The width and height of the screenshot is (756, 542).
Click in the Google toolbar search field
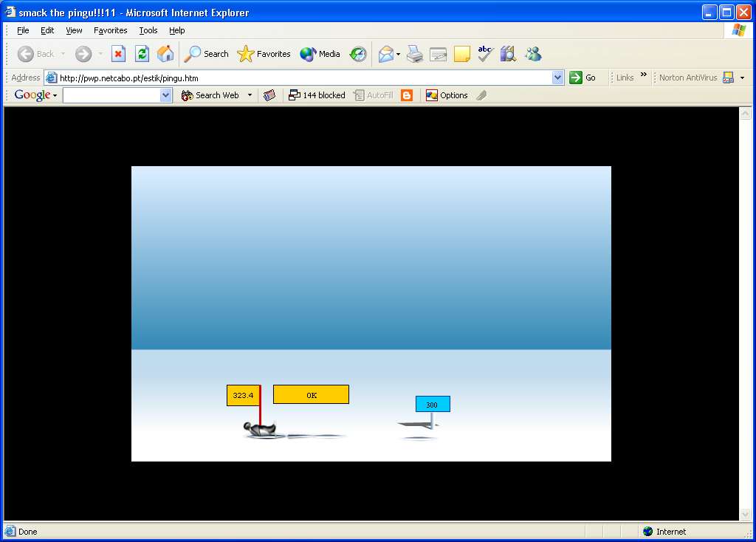click(111, 95)
